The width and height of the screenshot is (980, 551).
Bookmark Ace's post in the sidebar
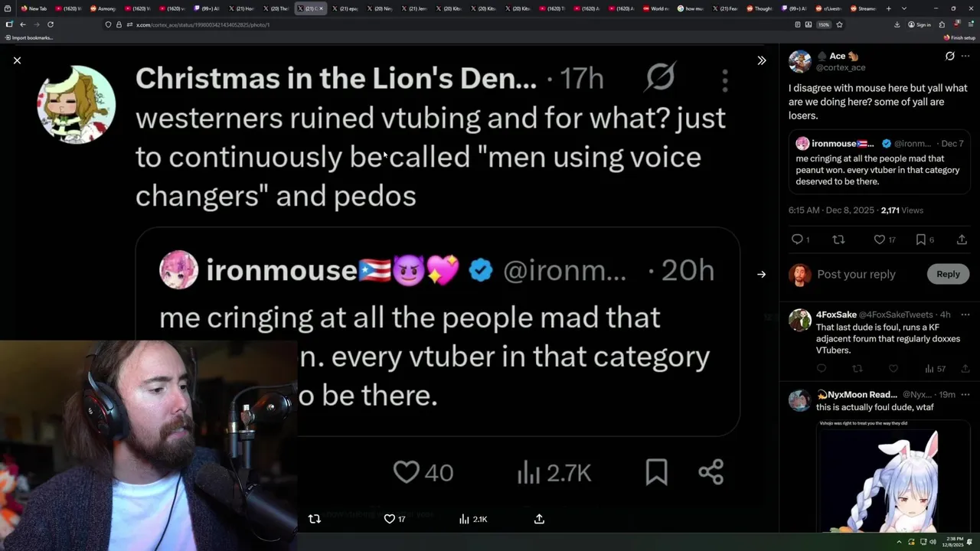pos(921,240)
